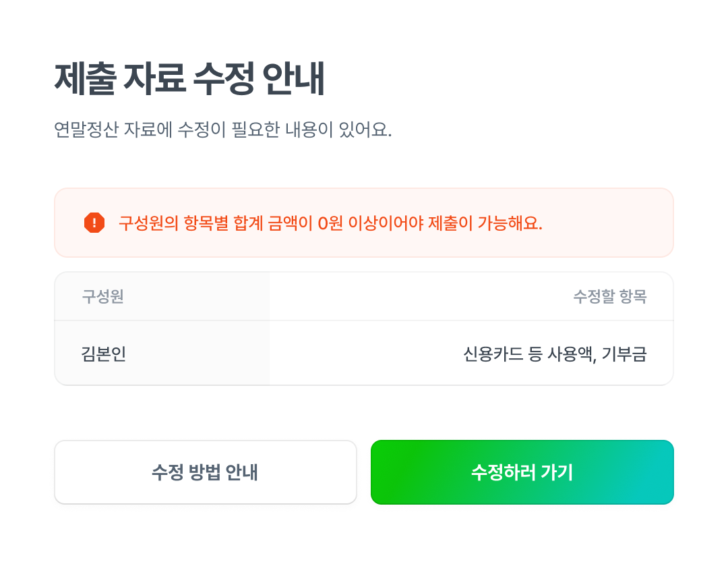Click 제출이 가능해요 at the warning end

[493, 223]
